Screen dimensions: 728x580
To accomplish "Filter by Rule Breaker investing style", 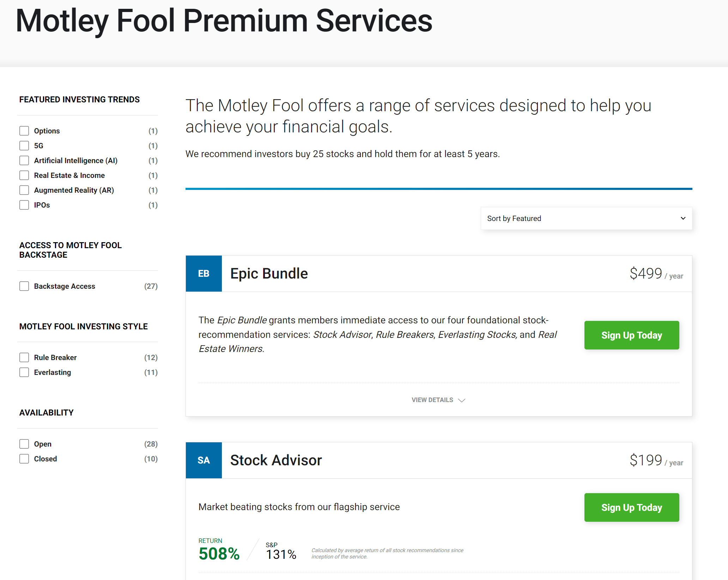I will pyautogui.click(x=24, y=358).
